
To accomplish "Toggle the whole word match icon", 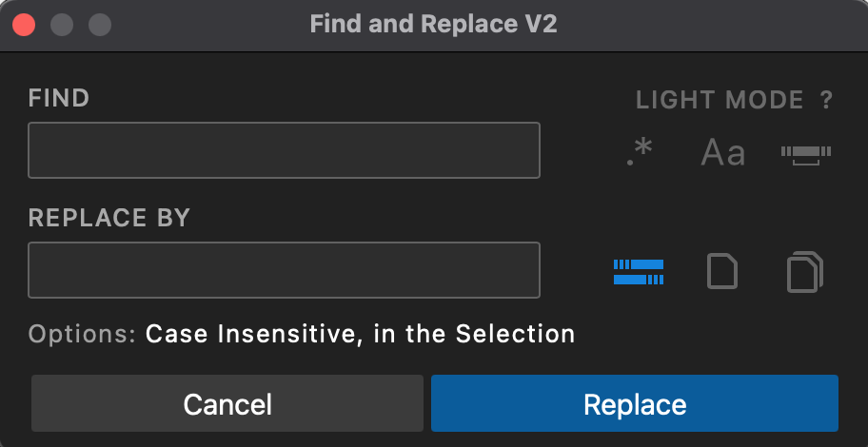I will pyautogui.click(x=806, y=154).
